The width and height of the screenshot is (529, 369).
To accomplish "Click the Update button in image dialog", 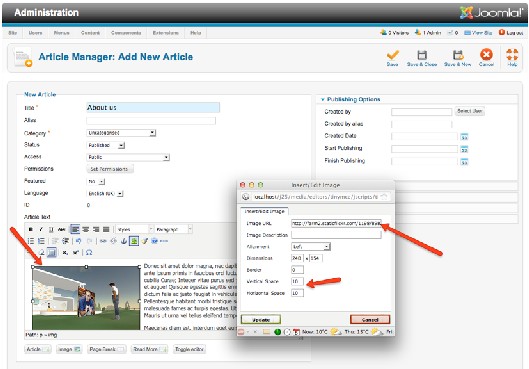I will (x=261, y=319).
